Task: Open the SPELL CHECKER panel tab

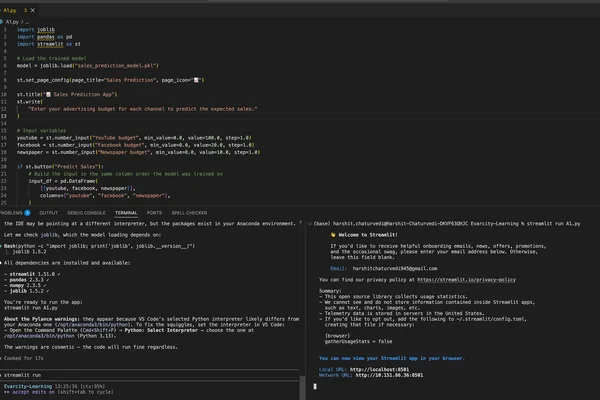Action: click(x=189, y=213)
